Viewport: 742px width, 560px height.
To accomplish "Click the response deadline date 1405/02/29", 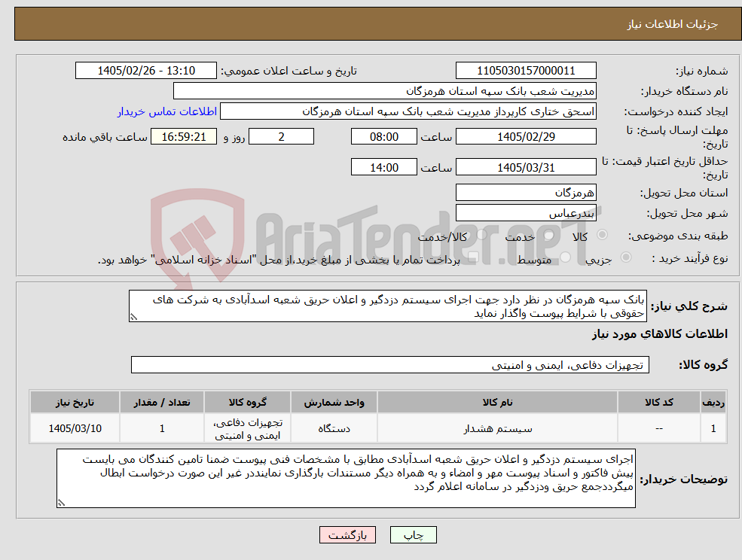I will [x=526, y=137].
